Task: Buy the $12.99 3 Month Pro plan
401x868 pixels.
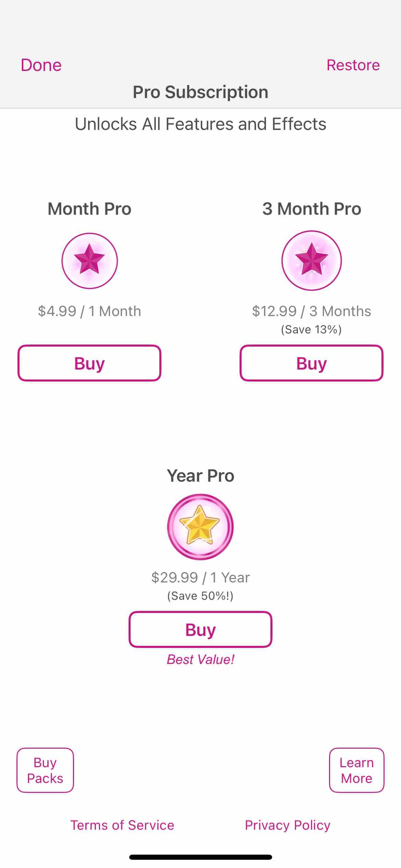Action: point(312,363)
